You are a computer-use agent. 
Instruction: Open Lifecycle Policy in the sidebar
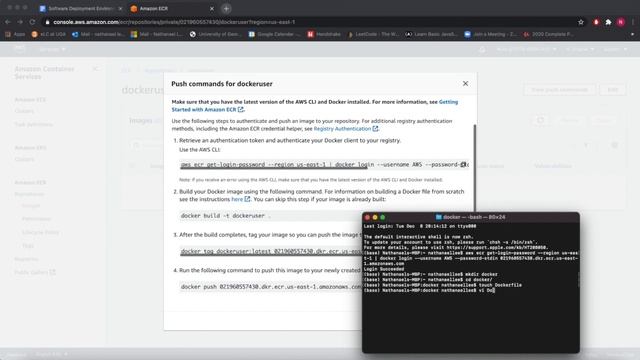pyautogui.click(x=40, y=232)
